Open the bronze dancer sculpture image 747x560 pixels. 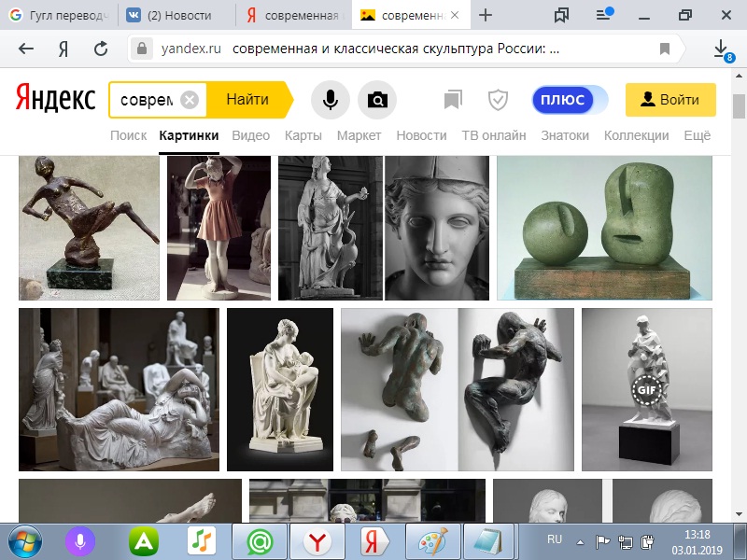[x=89, y=228]
